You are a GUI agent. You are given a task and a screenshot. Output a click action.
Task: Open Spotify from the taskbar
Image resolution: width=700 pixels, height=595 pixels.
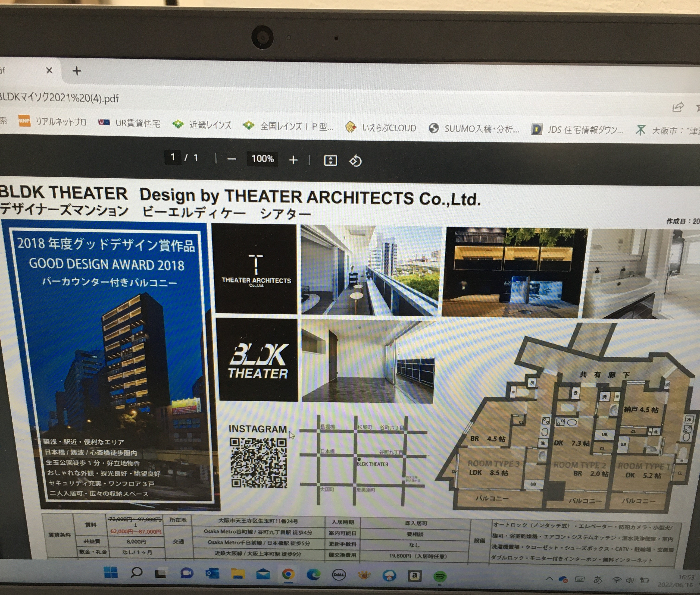[440, 576]
